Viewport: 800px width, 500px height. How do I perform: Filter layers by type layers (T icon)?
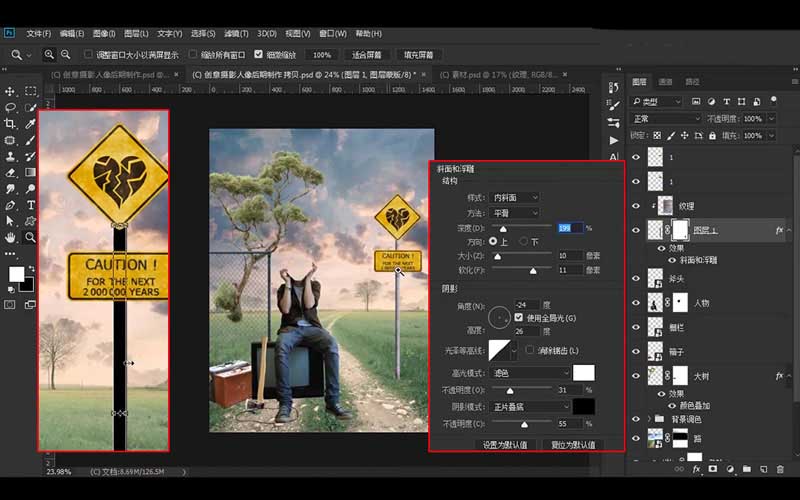point(726,102)
